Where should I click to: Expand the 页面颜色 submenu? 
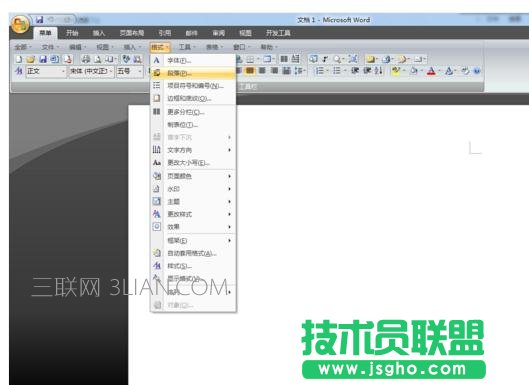pos(193,176)
